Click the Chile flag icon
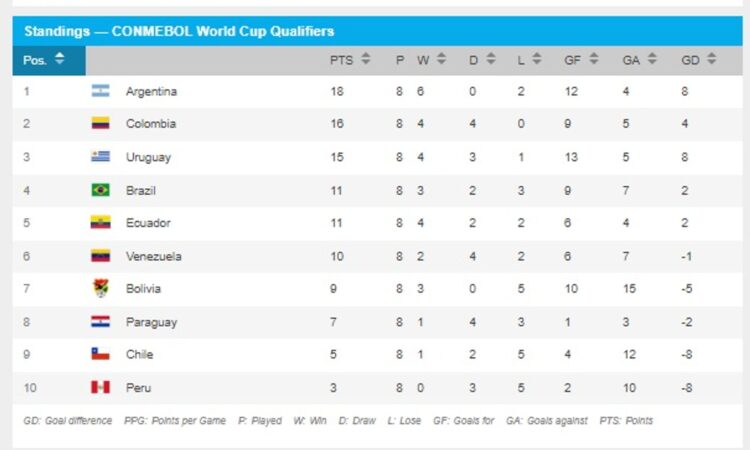750x450 pixels. [100, 354]
